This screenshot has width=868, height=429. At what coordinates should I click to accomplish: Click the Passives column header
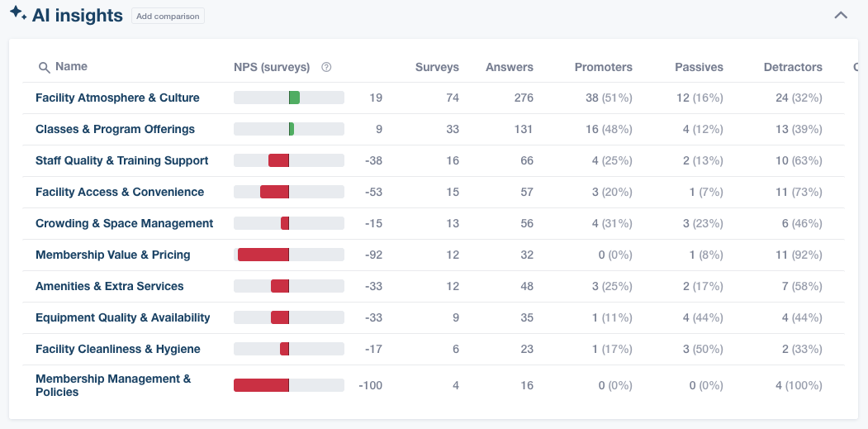point(698,67)
